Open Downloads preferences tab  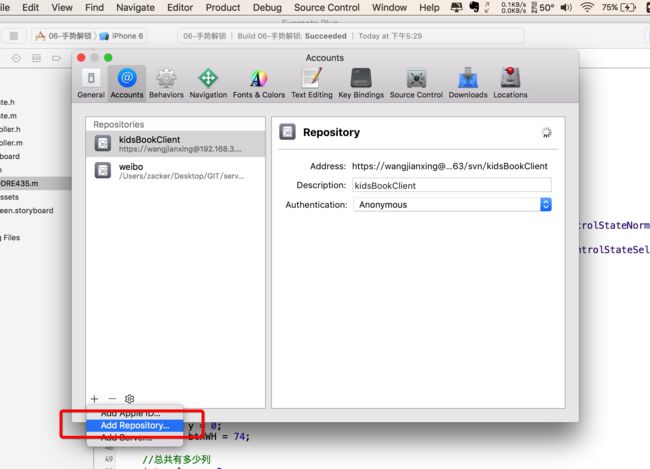(468, 84)
